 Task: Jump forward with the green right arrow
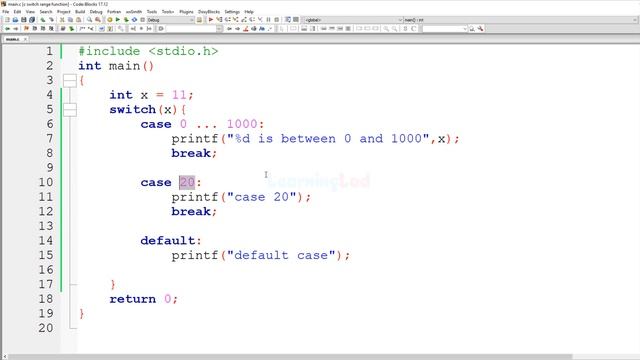(16, 29)
